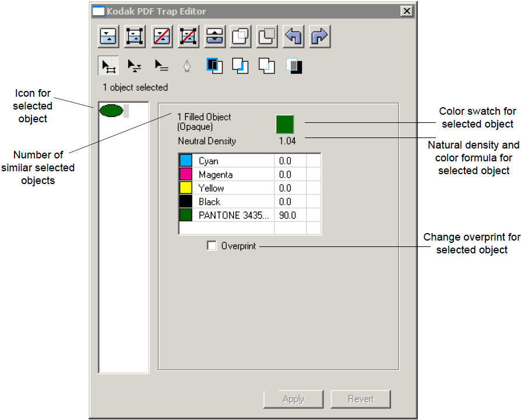Image resolution: width=521 pixels, height=420 pixels.
Task: Select the green ellipse object icon in list
Action: [x=111, y=111]
